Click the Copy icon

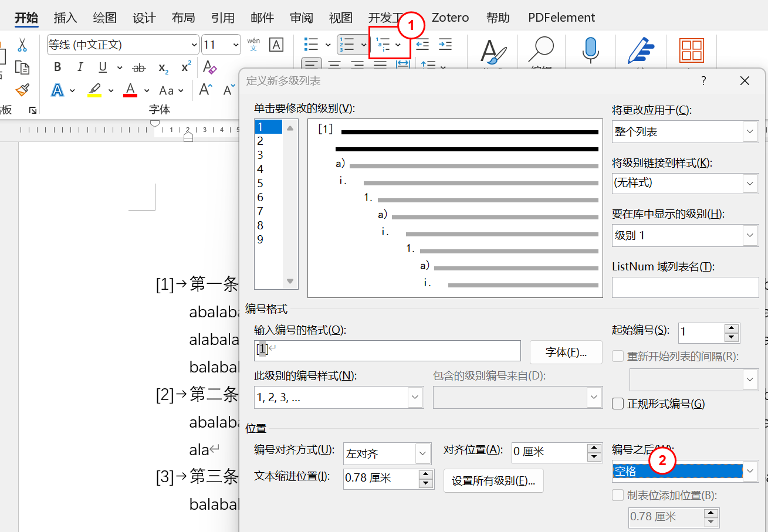click(x=22, y=67)
